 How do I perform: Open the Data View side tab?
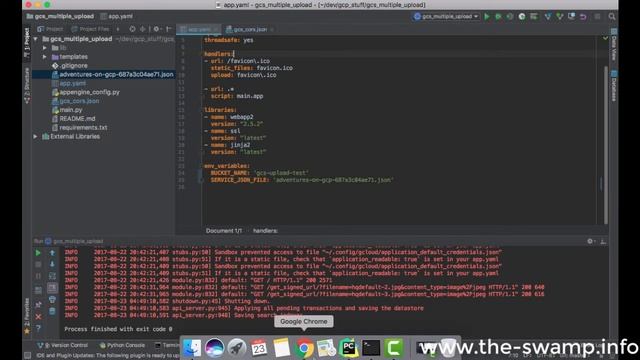click(614, 44)
